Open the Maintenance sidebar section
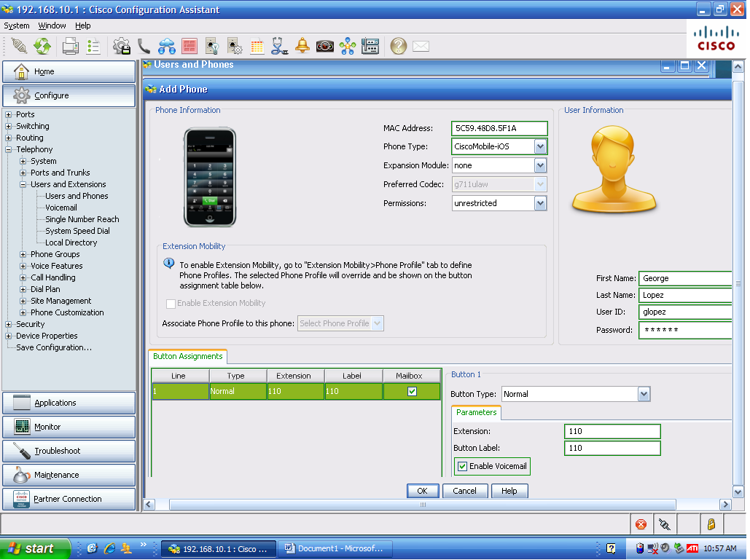The height and width of the screenshot is (560, 750). (69, 475)
